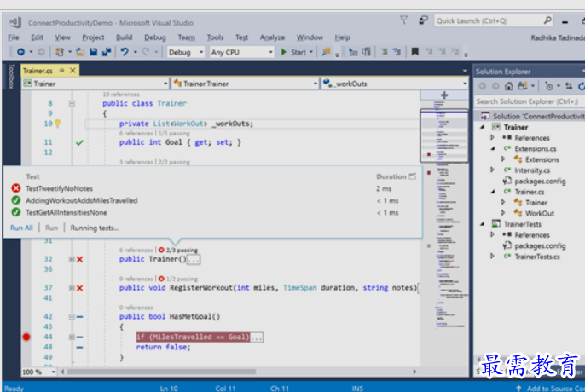Click the Home icon in Solution Explorer
Screen dimensions: 585x392
click(x=508, y=86)
